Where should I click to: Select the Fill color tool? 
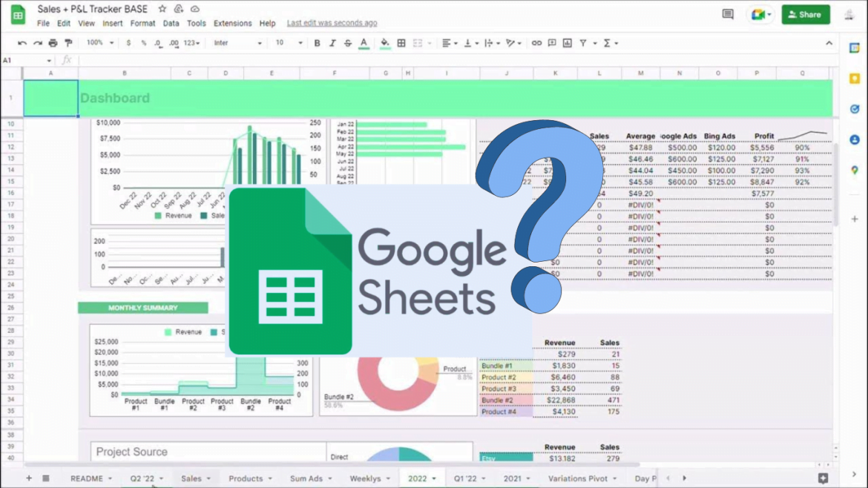pyautogui.click(x=385, y=43)
